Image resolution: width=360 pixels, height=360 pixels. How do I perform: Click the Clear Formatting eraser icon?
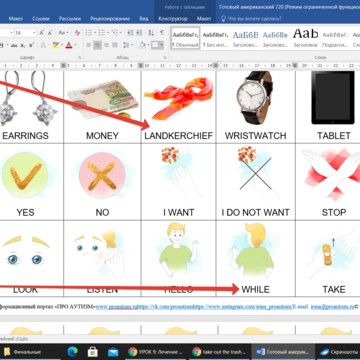pos(77,33)
